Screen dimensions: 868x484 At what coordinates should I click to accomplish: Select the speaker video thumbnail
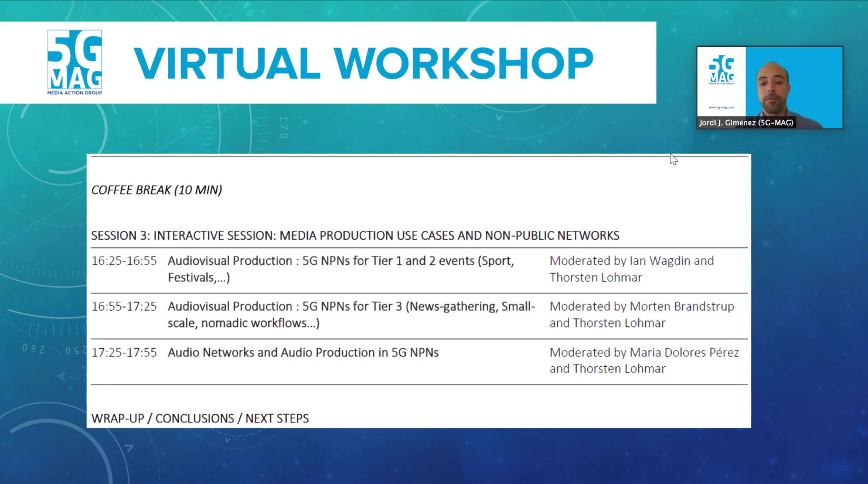(x=770, y=87)
